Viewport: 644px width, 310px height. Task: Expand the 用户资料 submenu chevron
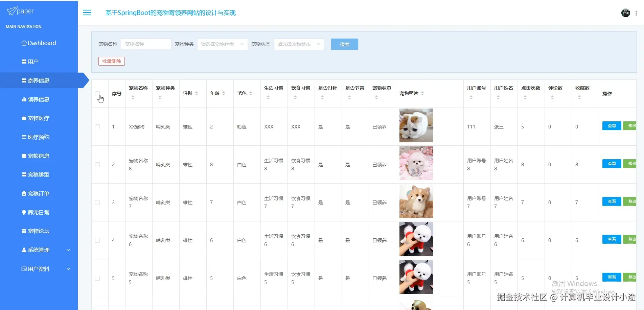[x=68, y=269]
